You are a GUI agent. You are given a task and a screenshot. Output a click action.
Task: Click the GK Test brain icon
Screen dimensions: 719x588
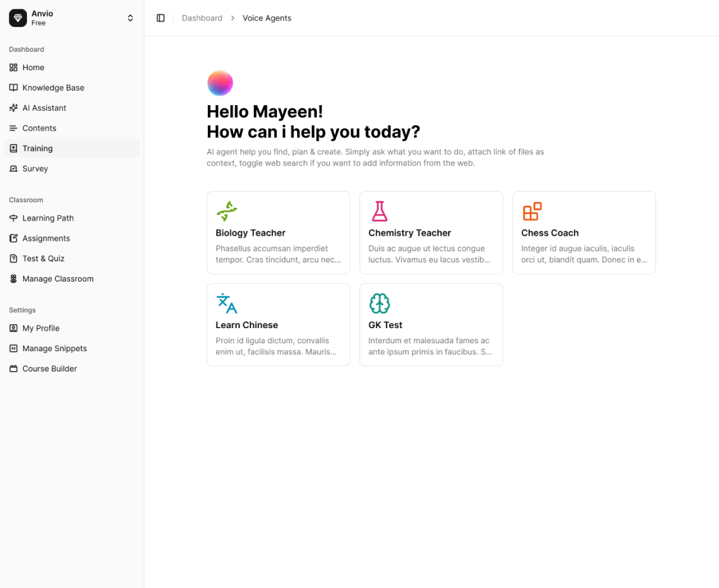[379, 303]
